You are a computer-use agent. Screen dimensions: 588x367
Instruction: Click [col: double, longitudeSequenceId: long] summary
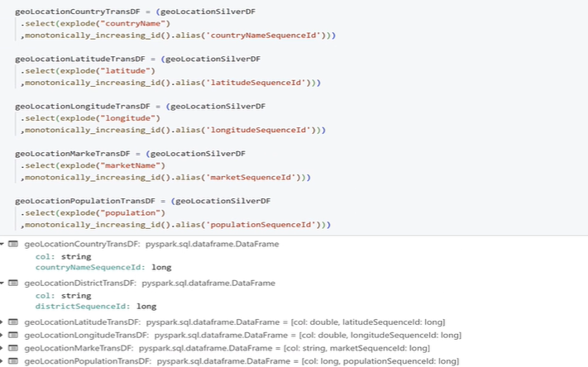[380, 335]
